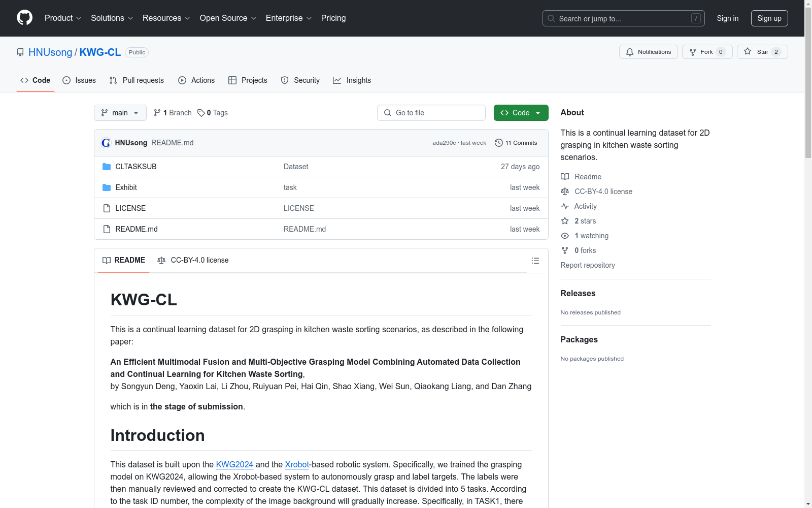Screen dimensions: 812x508
Task: Select the CC-BY-4.0 license tab
Action: 193,260
